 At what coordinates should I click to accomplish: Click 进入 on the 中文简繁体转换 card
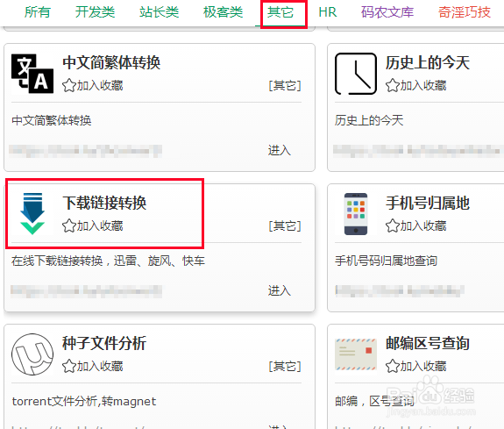tap(280, 150)
